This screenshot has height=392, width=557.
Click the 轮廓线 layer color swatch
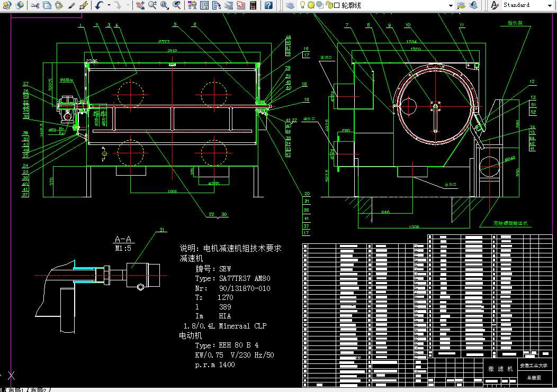point(336,5)
